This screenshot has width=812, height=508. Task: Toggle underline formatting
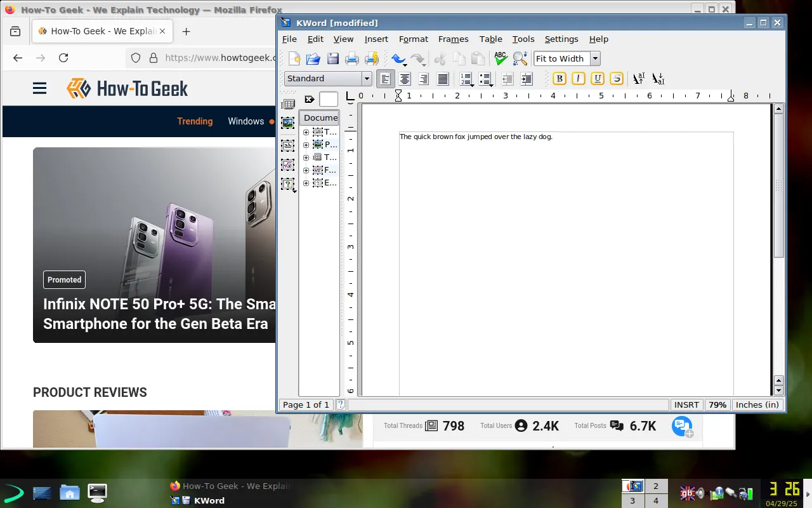[597, 78]
